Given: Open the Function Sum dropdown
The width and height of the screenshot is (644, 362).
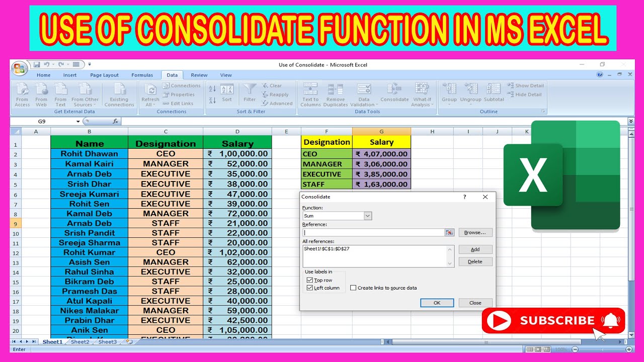Looking at the screenshot, I should pyautogui.click(x=368, y=216).
